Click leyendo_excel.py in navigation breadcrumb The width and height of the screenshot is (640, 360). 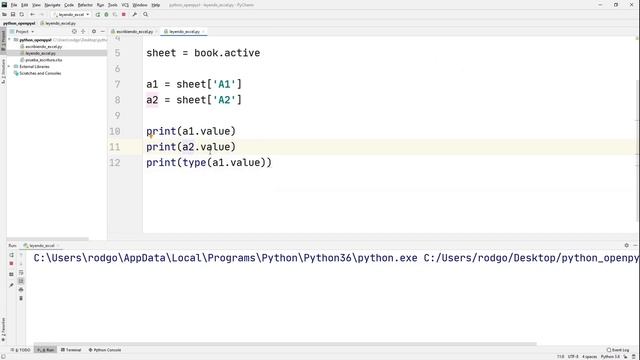point(58,23)
